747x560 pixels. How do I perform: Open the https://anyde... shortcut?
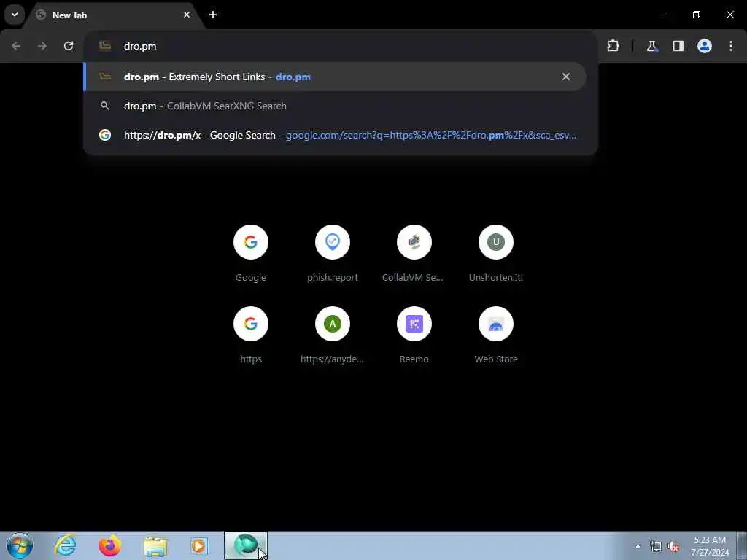coord(333,335)
